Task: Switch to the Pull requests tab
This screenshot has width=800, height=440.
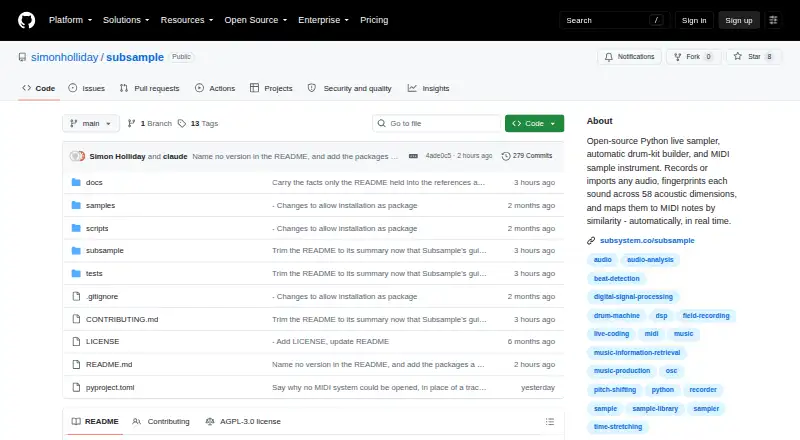Action: (149, 88)
